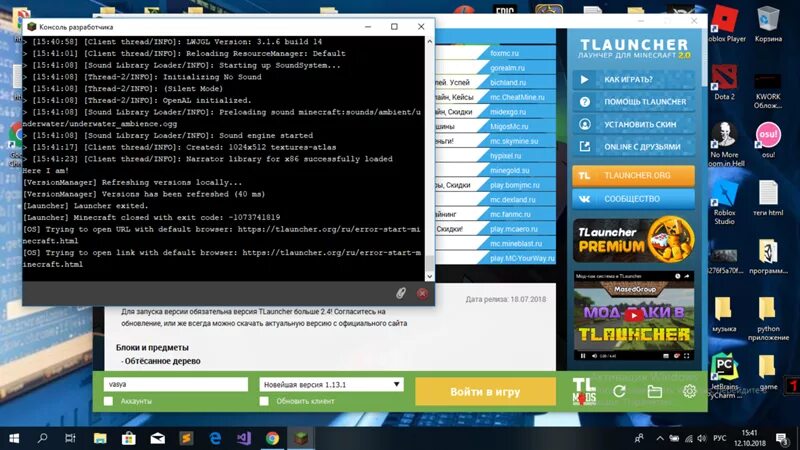The height and width of the screenshot is (450, 800).
Task: Open the теги html file icon
Action: [x=768, y=198]
